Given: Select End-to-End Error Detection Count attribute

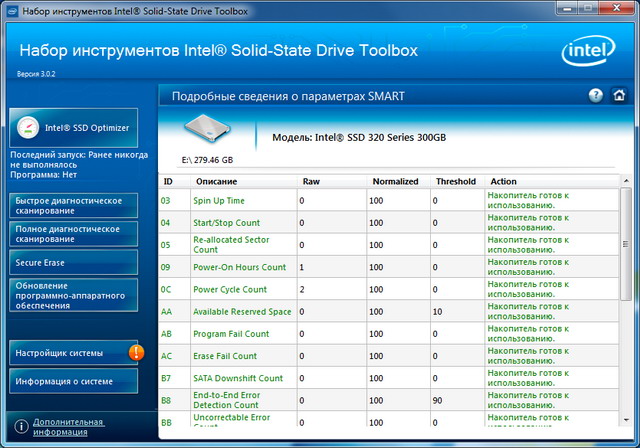Looking at the screenshot, I should 227,400.
